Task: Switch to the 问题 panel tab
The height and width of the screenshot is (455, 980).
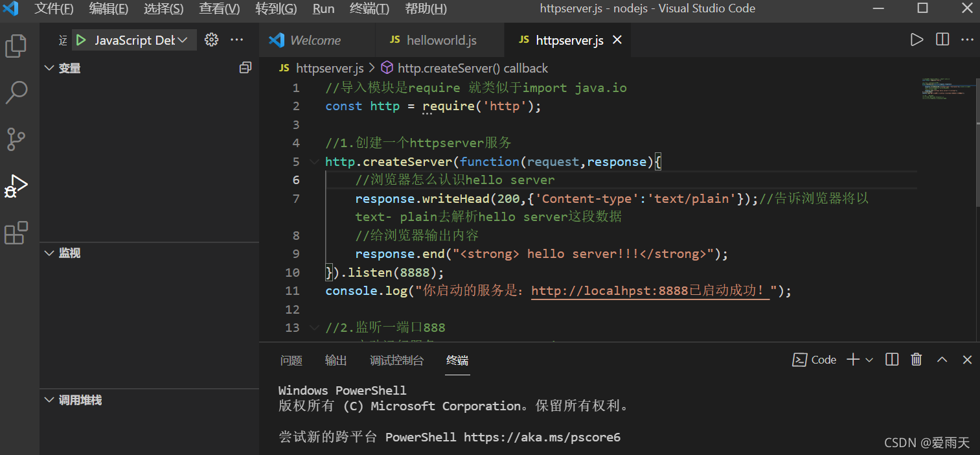Action: tap(291, 360)
